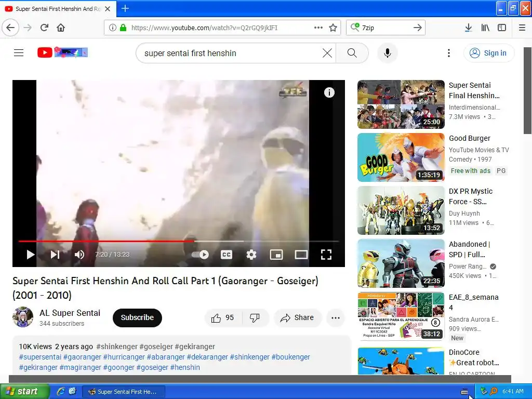532x399 pixels.
Task: Open Super Sentai Final Henshin thumbnail
Action: (401, 104)
